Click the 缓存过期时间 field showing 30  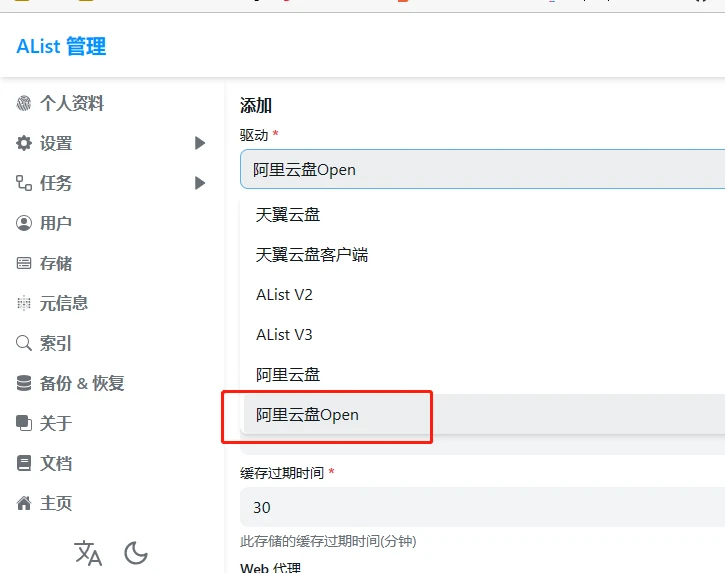click(x=482, y=507)
